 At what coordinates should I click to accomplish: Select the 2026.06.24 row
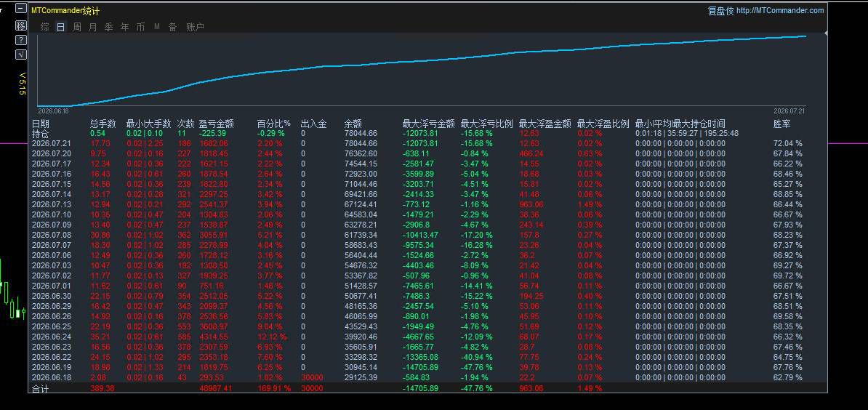[427, 337]
